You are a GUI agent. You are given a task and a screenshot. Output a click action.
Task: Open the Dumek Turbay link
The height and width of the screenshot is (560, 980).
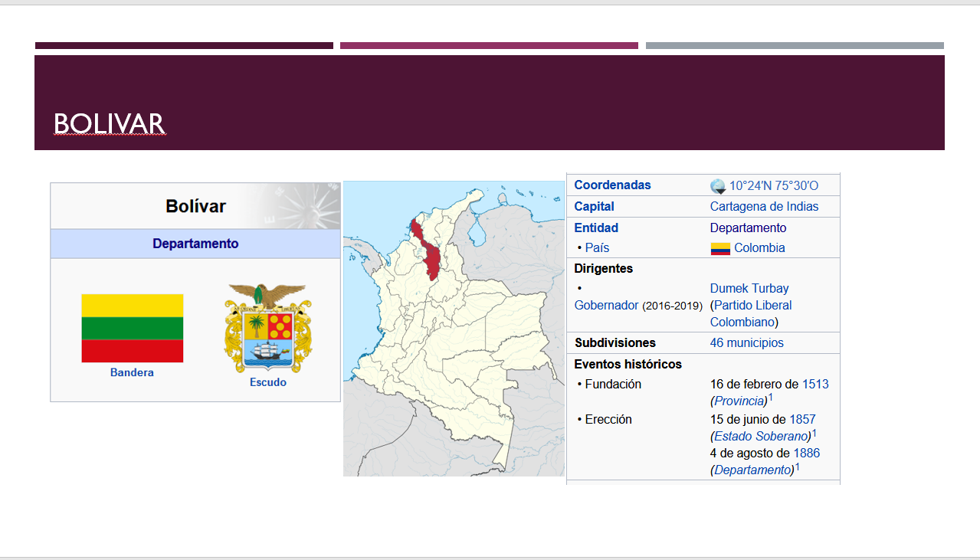(749, 289)
